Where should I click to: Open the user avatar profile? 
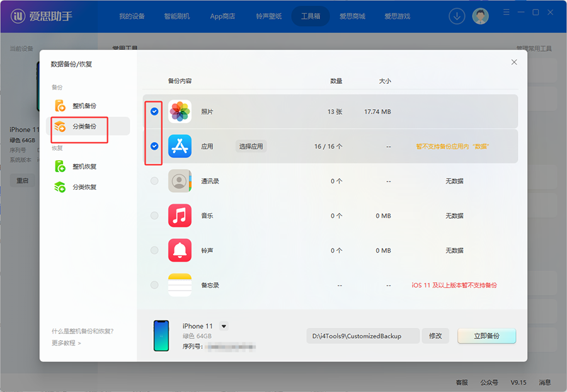480,16
